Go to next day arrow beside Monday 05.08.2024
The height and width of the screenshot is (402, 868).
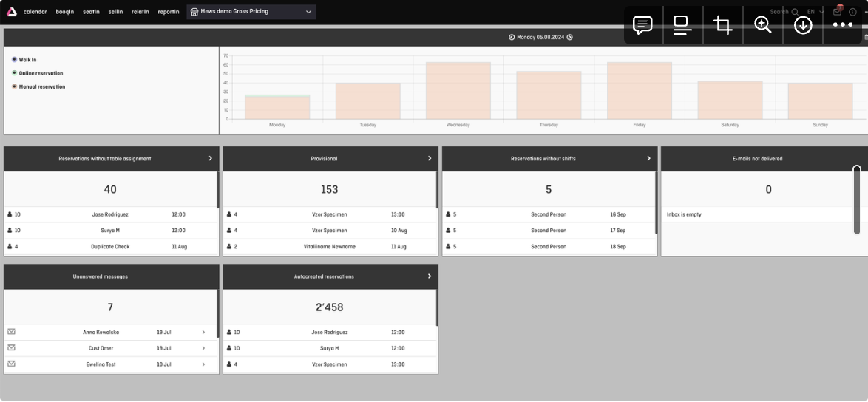click(569, 37)
